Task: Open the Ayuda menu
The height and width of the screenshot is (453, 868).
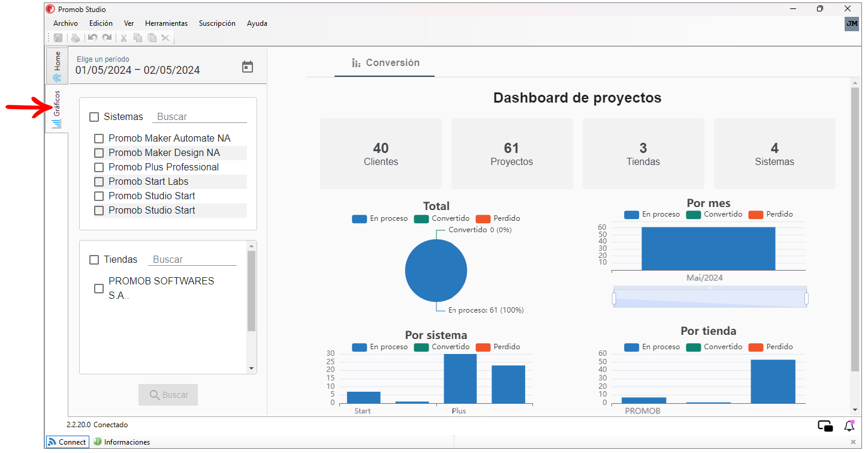Action: [257, 23]
